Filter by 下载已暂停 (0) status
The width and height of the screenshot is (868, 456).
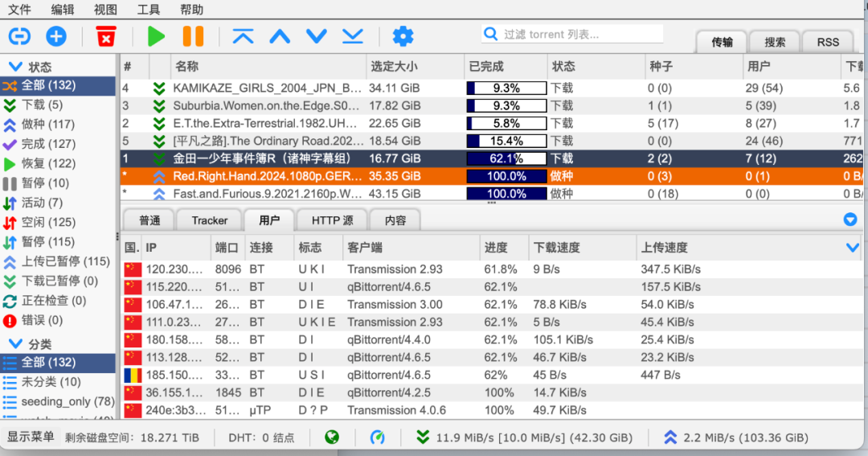(58, 281)
